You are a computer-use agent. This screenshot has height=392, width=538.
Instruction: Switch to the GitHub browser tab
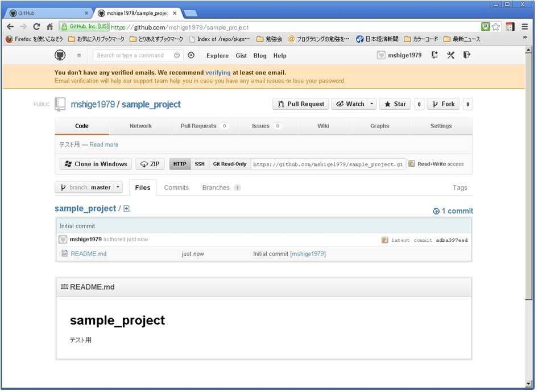point(49,13)
